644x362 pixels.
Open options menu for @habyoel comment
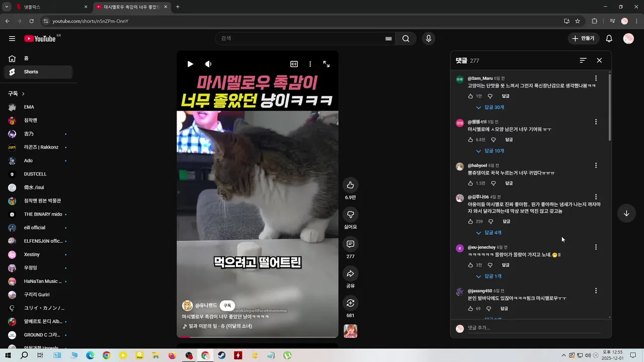coord(596,165)
